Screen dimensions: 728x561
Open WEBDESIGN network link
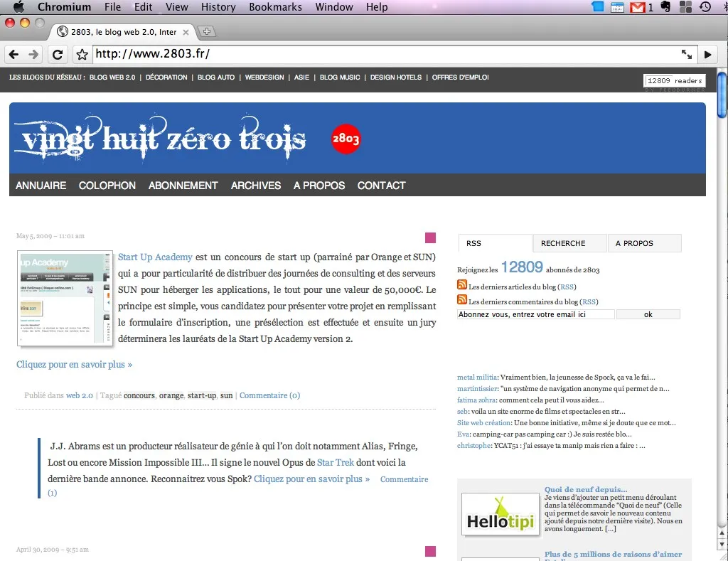point(264,77)
